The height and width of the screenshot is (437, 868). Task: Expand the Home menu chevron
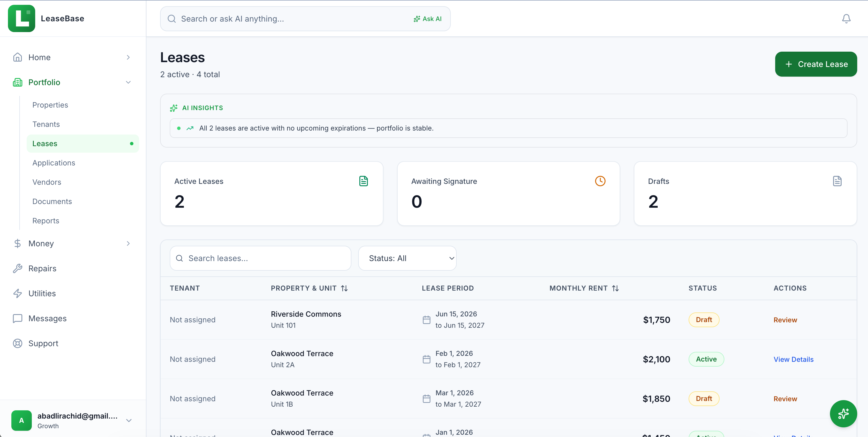128,57
